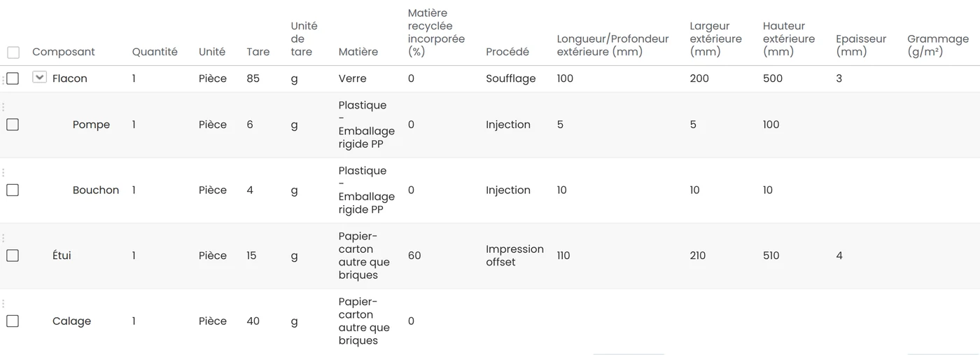Click the Bouchon row drag handle

[x=3, y=172]
